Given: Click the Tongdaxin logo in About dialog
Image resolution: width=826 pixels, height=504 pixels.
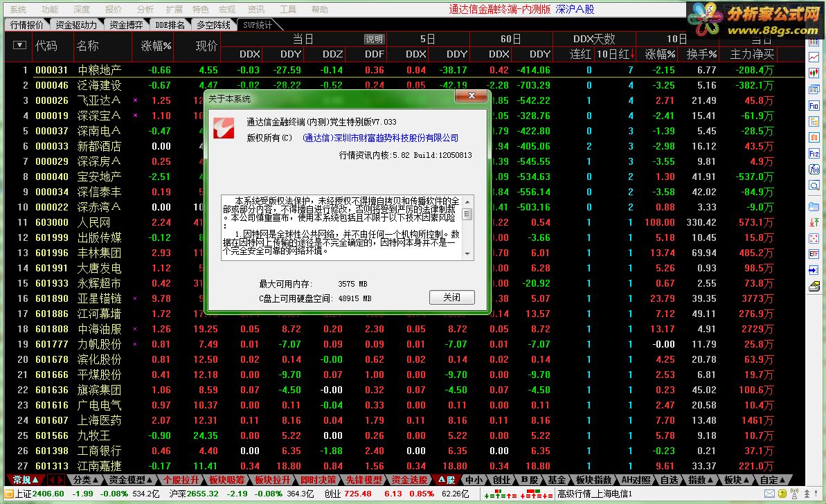Looking at the screenshot, I should pyautogui.click(x=224, y=128).
